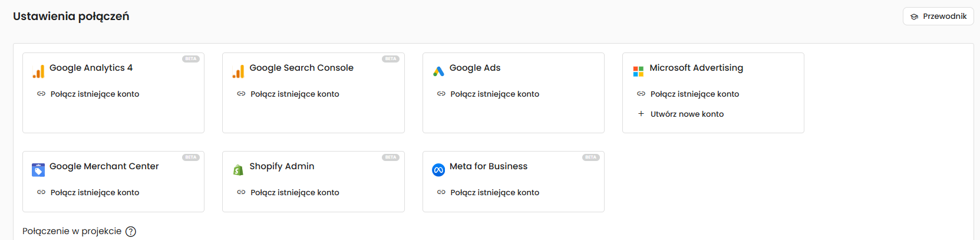Click the BETA badge on Shopify Admin card
The height and width of the screenshot is (240, 980).
click(391, 157)
